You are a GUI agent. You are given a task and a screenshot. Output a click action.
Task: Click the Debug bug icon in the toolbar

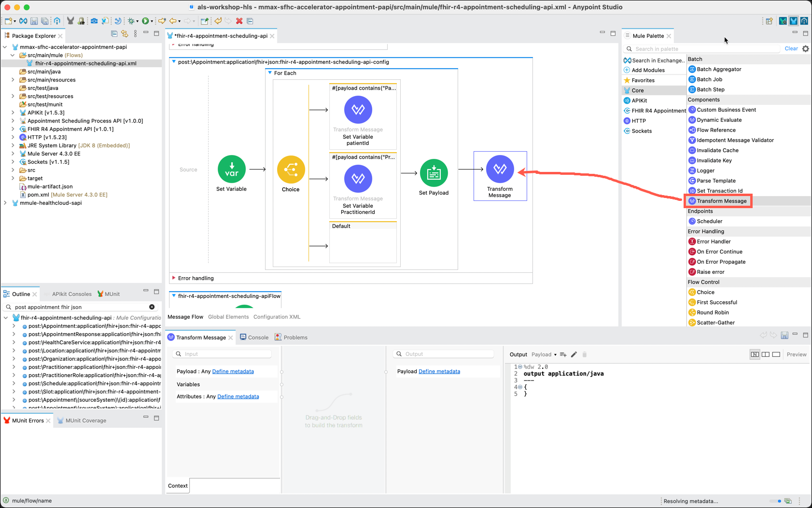tap(131, 21)
